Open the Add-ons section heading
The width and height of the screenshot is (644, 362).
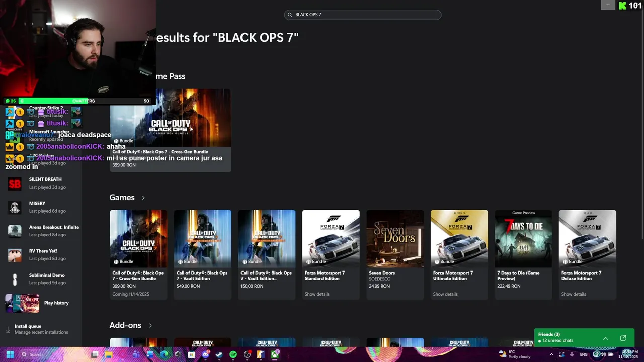[x=125, y=325]
